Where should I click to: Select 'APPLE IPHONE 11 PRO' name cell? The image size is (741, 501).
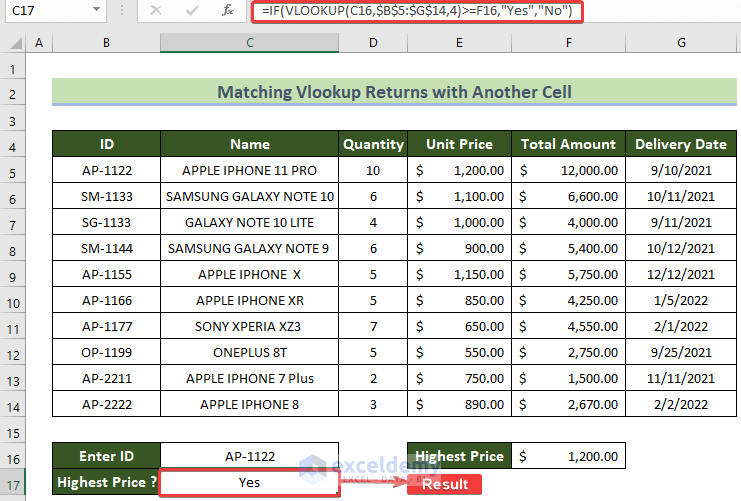(x=250, y=170)
